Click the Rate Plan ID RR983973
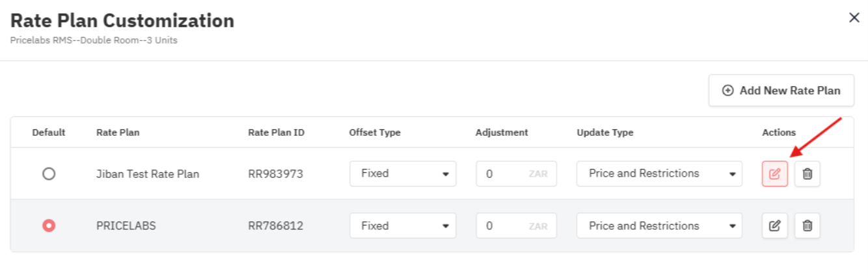The width and height of the screenshot is (868, 278). [275, 174]
